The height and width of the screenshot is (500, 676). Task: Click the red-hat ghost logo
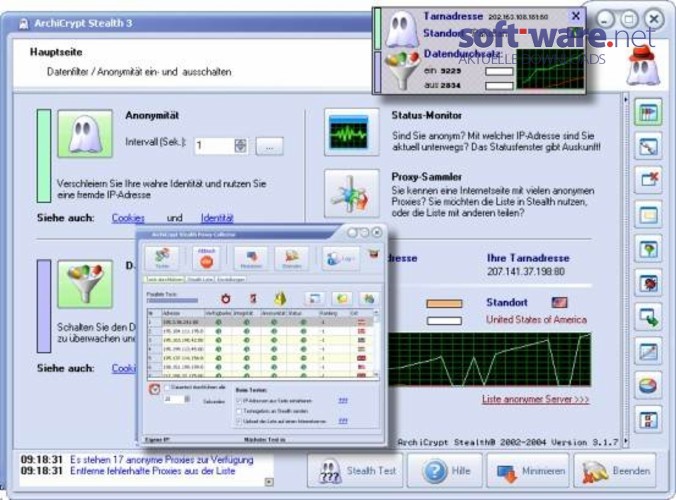point(642,65)
